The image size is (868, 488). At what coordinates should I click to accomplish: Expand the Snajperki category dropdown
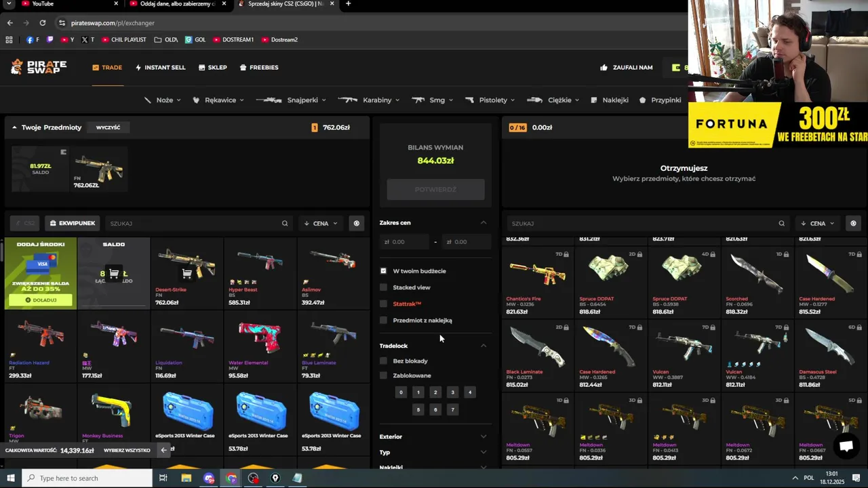(291, 100)
